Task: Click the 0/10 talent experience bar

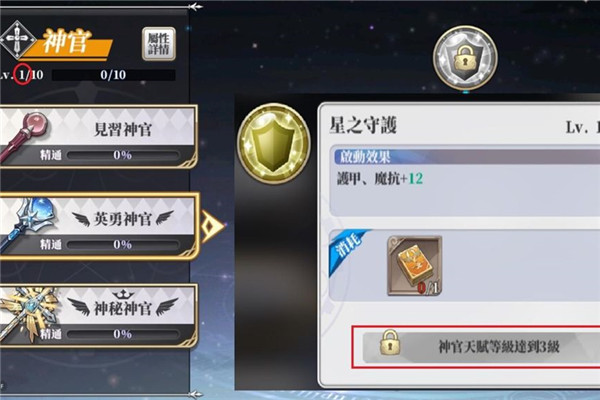Action: click(x=114, y=75)
